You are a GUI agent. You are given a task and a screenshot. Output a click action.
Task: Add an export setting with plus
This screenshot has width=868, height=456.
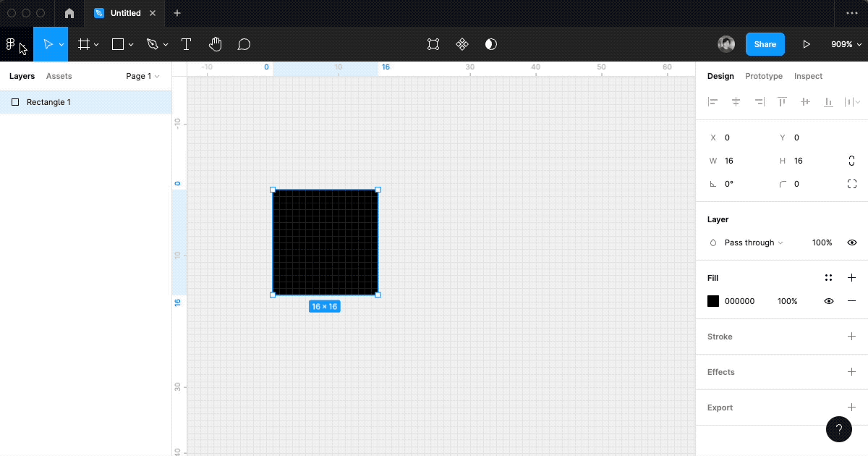pos(852,408)
